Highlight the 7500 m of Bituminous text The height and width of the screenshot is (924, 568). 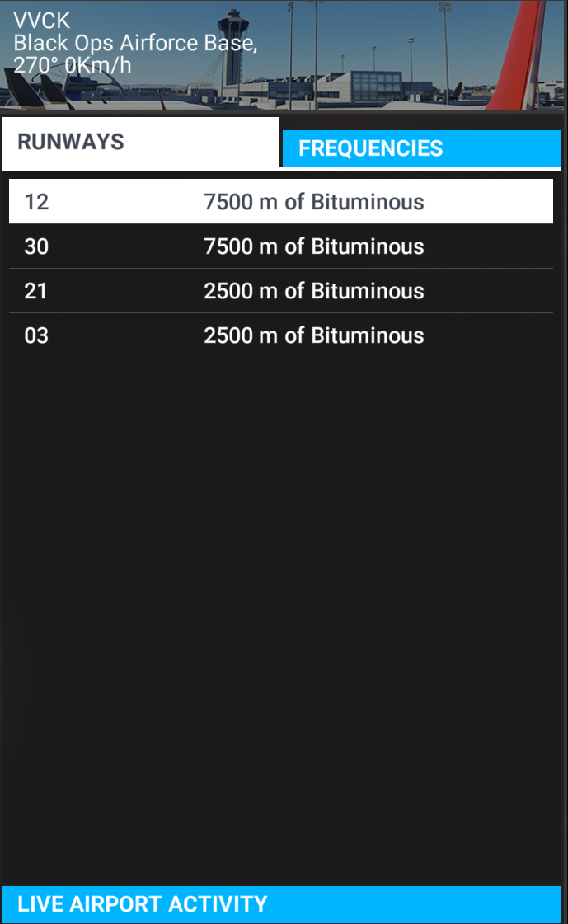click(x=314, y=201)
